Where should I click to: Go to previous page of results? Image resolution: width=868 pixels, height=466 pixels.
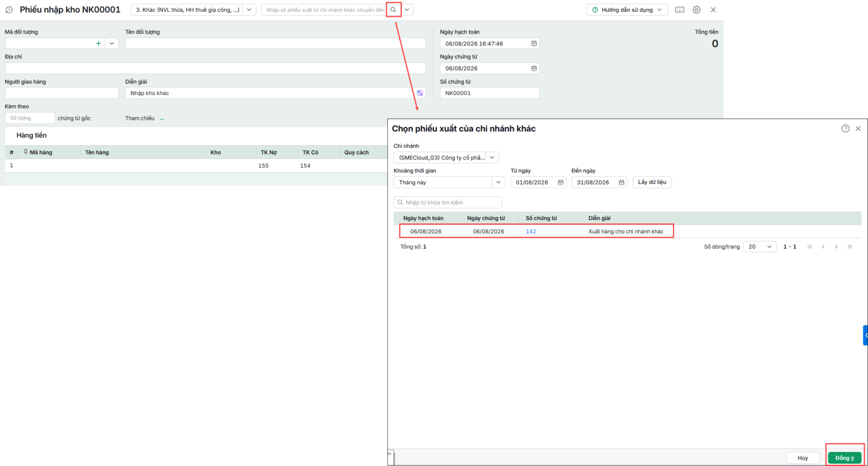[x=823, y=246]
